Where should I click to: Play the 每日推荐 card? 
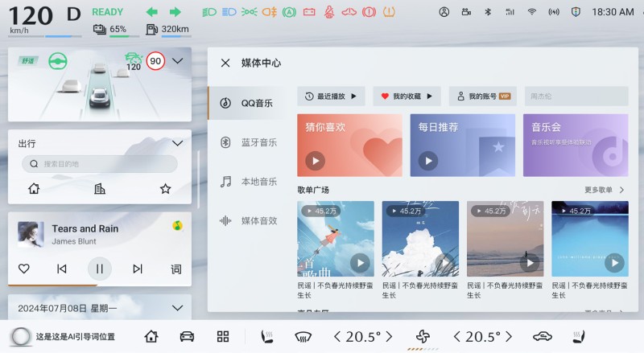click(428, 161)
